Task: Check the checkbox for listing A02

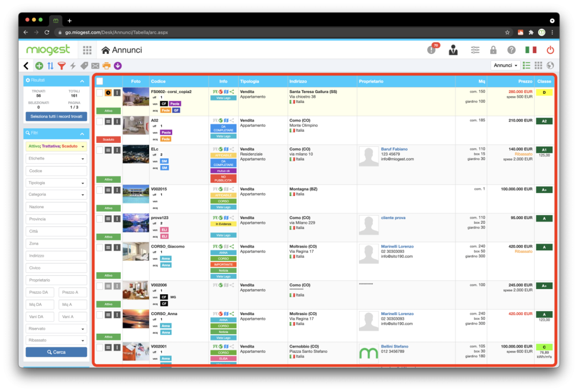Action: point(99,121)
